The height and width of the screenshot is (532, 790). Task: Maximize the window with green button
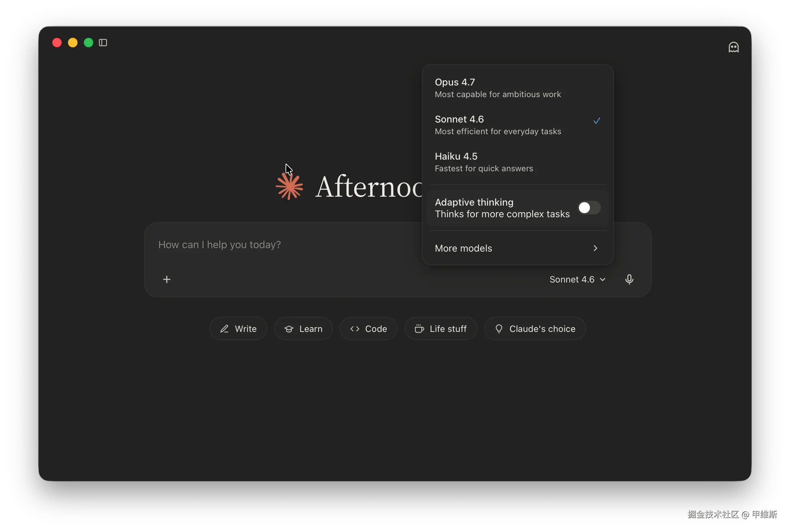click(89, 43)
